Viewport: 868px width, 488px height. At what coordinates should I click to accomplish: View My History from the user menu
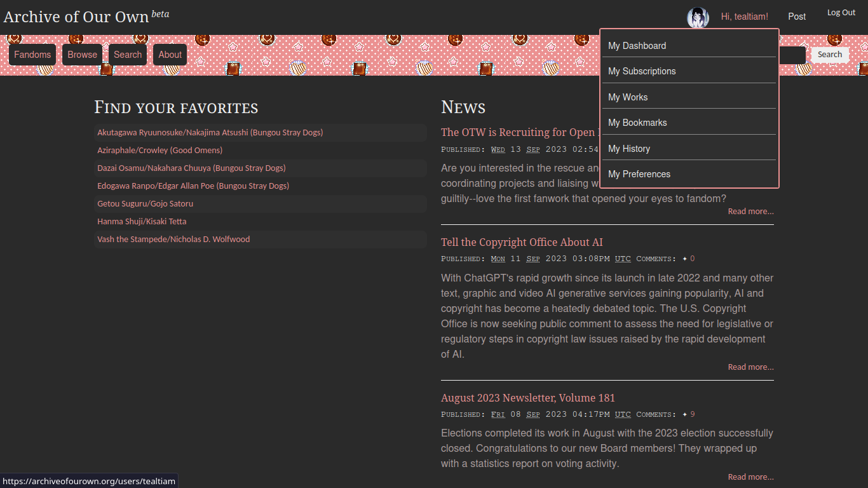(x=629, y=148)
